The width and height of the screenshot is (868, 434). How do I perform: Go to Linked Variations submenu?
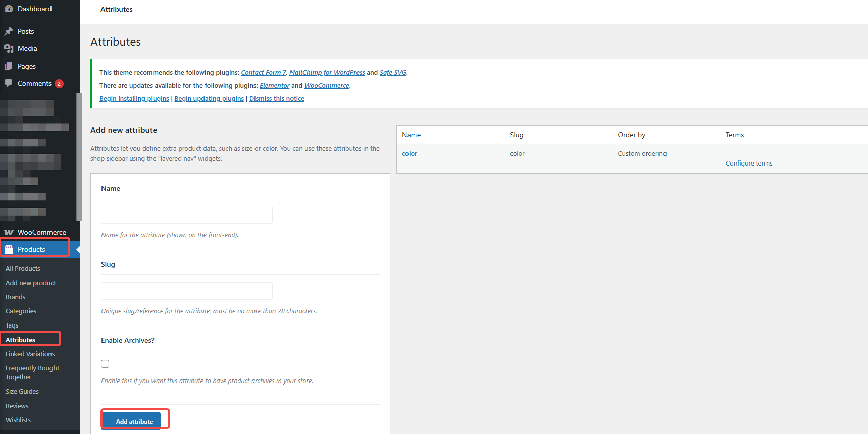pos(30,354)
